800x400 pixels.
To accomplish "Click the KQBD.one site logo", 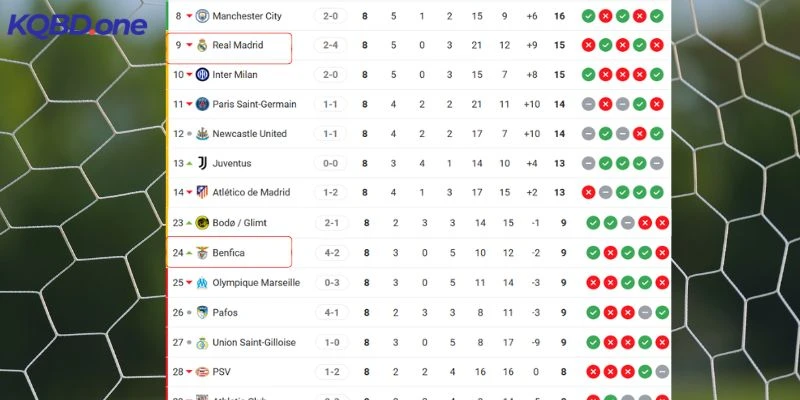I will [x=77, y=24].
